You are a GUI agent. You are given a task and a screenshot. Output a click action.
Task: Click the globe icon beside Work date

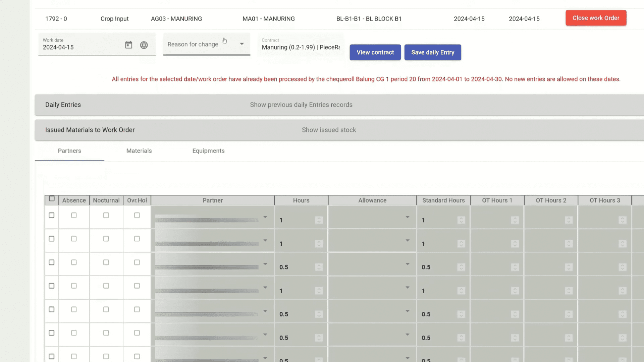(144, 45)
